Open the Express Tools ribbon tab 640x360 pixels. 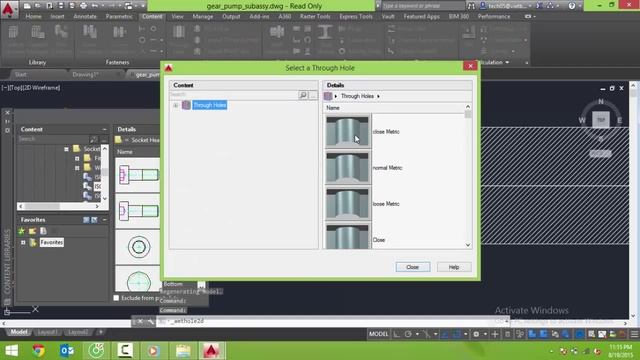(x=356, y=16)
